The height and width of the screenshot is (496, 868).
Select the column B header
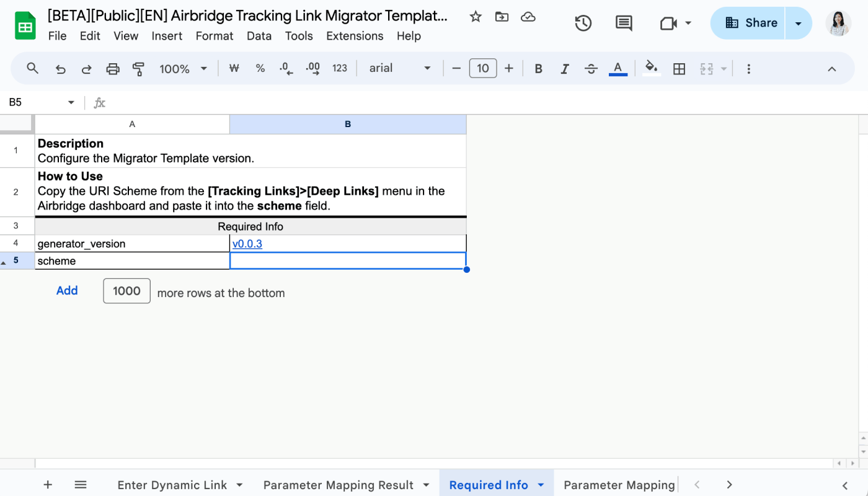[x=348, y=124]
